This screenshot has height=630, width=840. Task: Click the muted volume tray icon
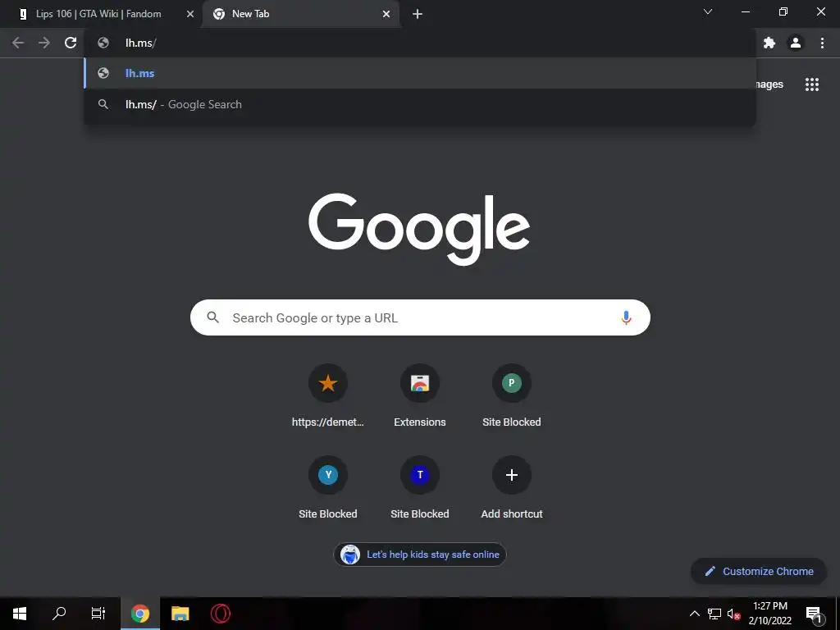[x=733, y=614]
